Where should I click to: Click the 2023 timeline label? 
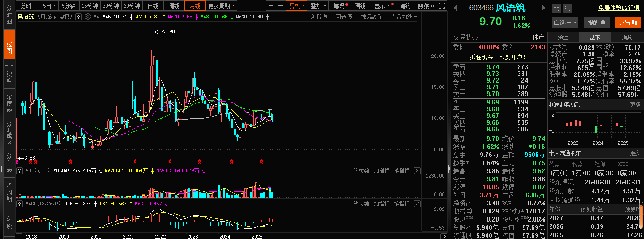pos(192,236)
